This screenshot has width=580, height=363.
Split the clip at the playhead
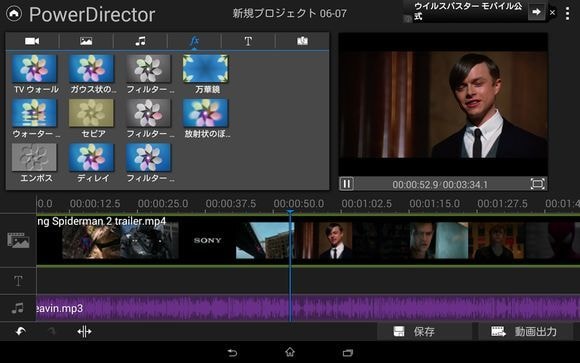(x=84, y=332)
